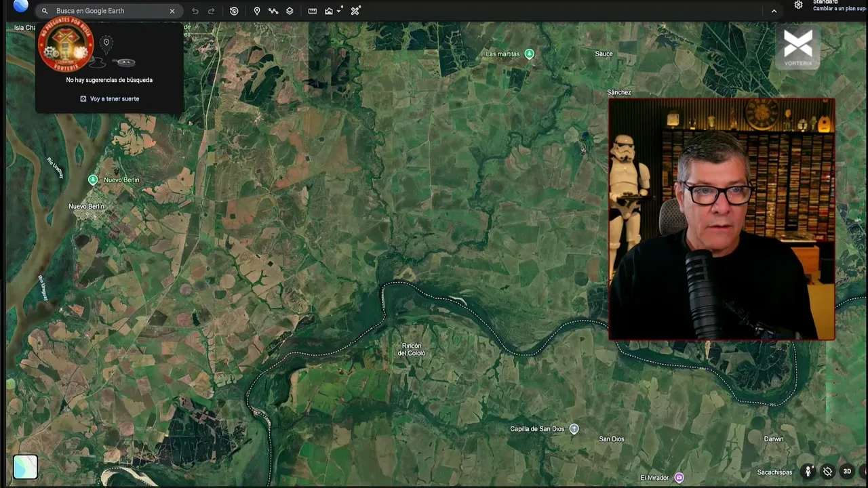Image resolution: width=868 pixels, height=488 pixels.
Task: Open the Google Earth home logo
Action: (x=20, y=6)
